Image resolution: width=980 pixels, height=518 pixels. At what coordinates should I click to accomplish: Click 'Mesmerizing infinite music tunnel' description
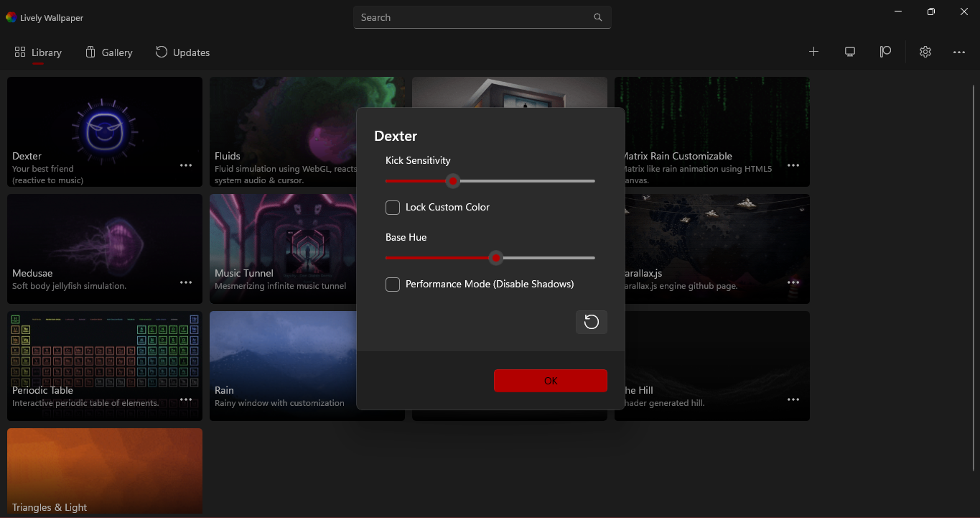[x=280, y=286]
